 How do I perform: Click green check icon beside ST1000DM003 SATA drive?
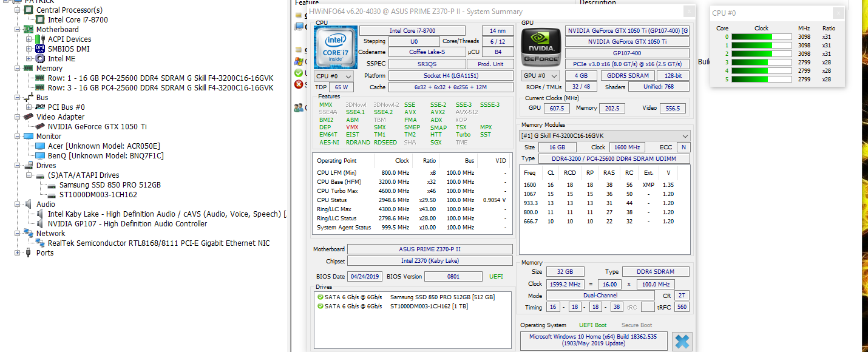pyautogui.click(x=320, y=306)
